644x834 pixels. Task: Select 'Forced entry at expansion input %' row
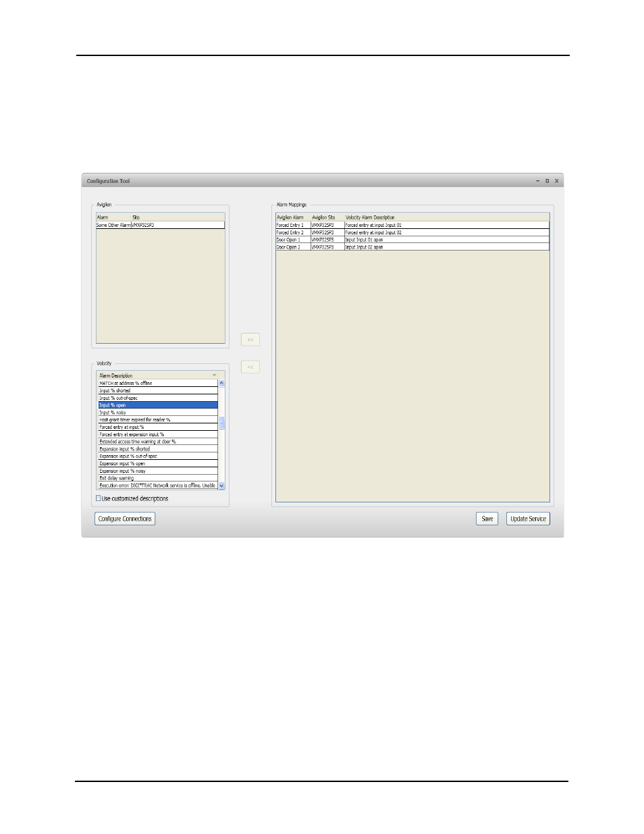[x=157, y=434]
